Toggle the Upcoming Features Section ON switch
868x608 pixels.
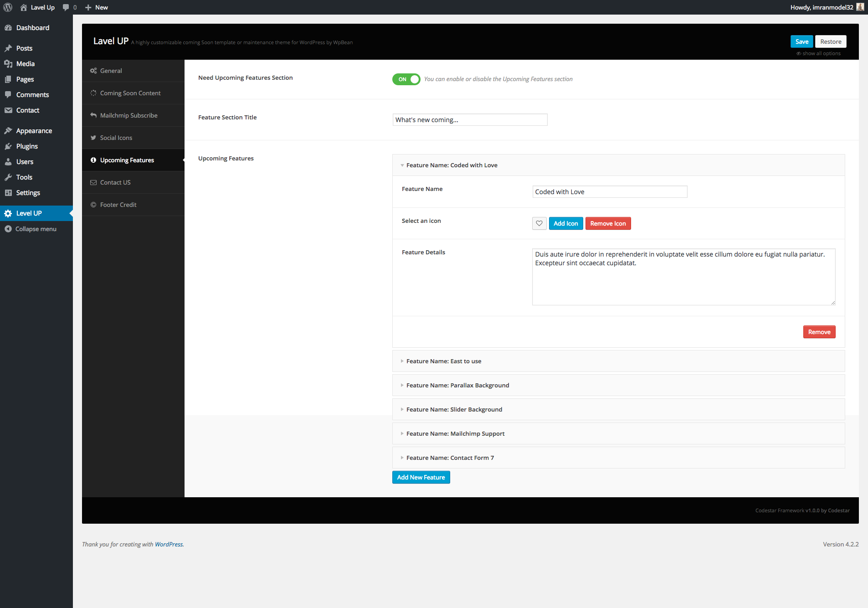click(406, 79)
